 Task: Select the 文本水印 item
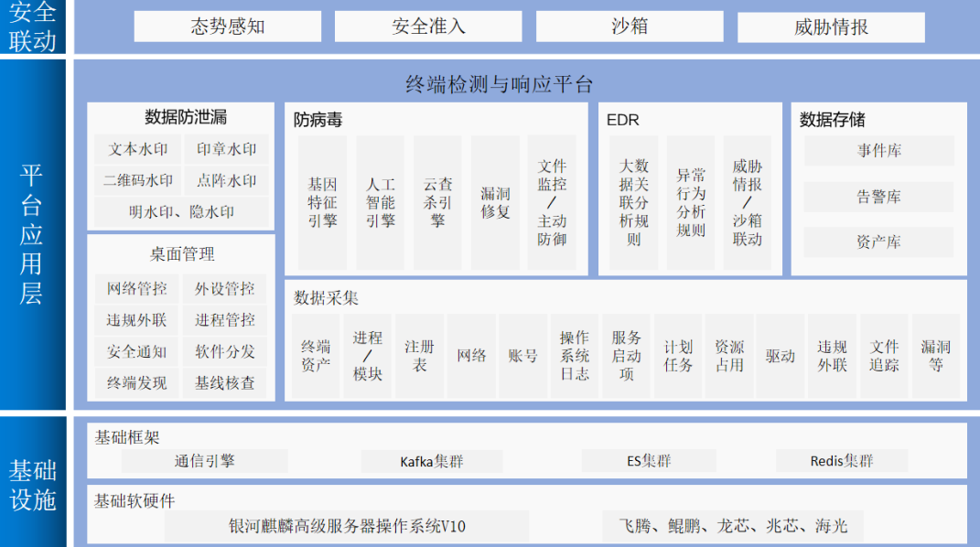pyautogui.click(x=138, y=149)
